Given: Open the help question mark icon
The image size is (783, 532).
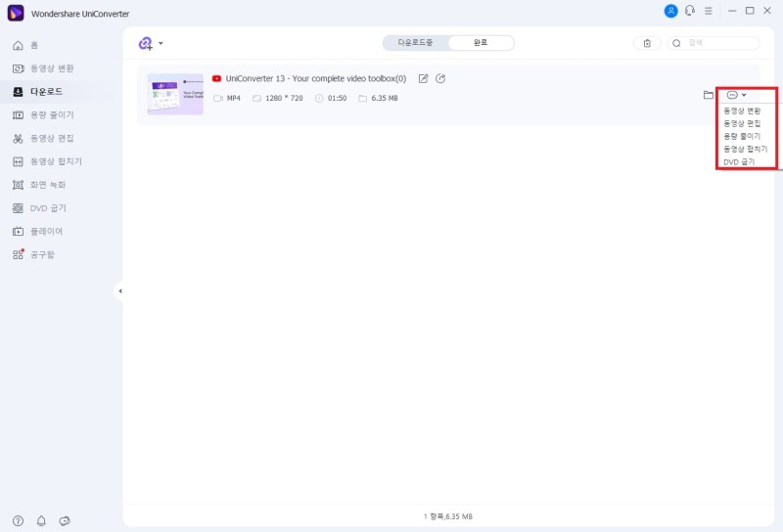Looking at the screenshot, I should 18,521.
